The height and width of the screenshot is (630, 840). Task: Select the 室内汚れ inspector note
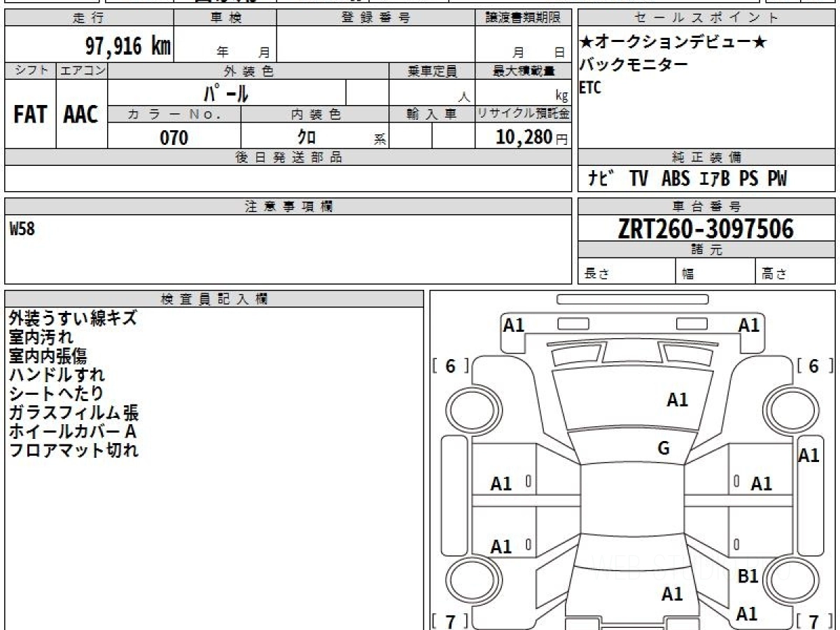click(41, 337)
